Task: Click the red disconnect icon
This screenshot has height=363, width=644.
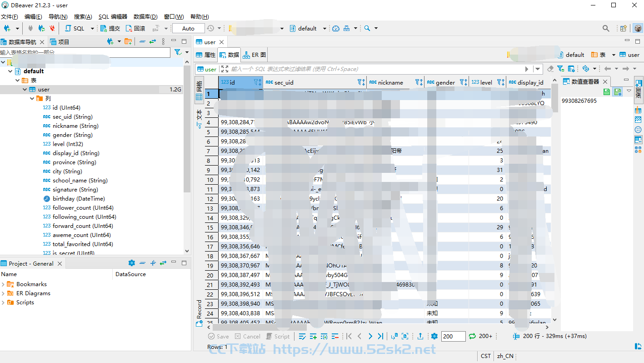Action: tap(52, 28)
